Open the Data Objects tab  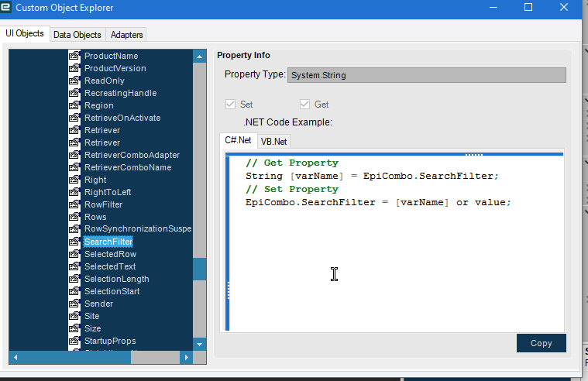(x=77, y=35)
